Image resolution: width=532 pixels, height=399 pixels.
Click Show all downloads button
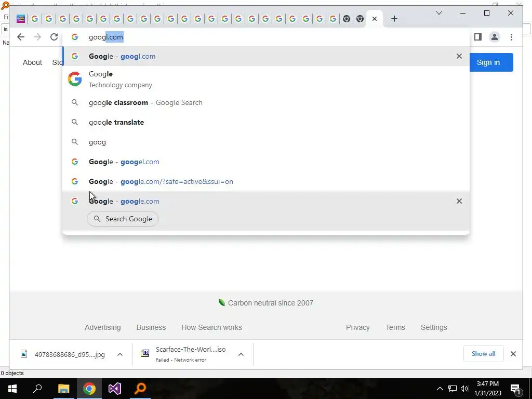coord(484,354)
